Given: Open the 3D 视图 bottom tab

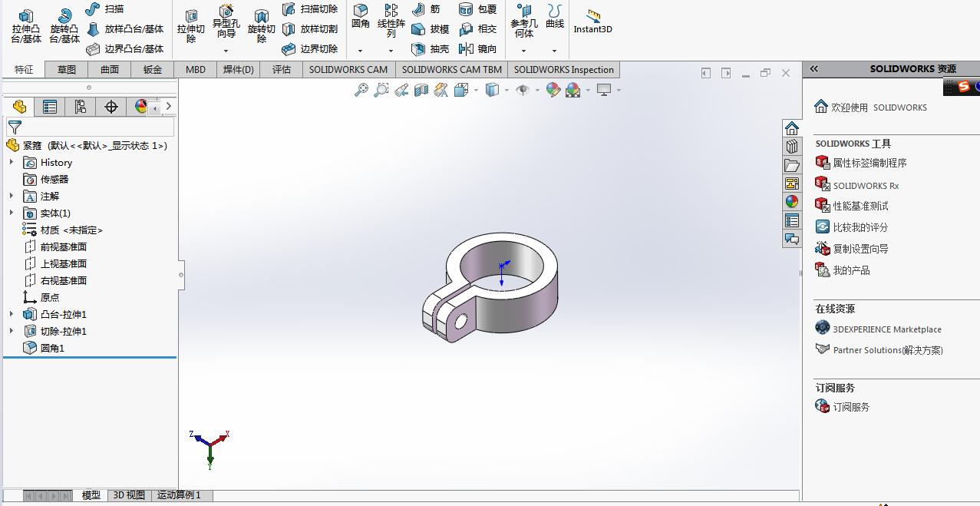Looking at the screenshot, I should point(129,495).
